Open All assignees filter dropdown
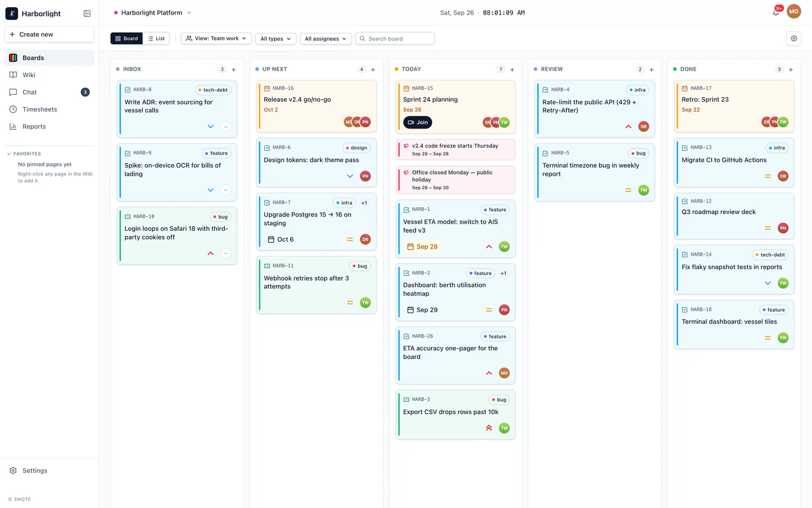This screenshot has width=812, height=508. pyautogui.click(x=326, y=38)
